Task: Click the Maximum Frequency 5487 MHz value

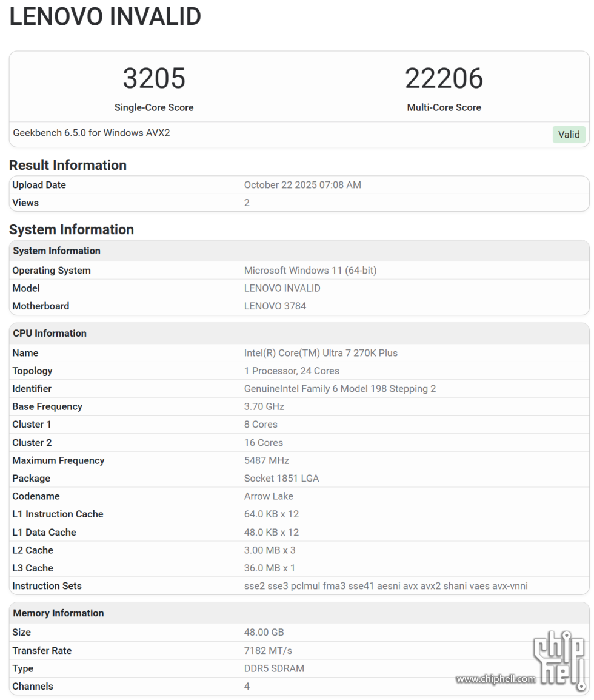Action: 267,460
